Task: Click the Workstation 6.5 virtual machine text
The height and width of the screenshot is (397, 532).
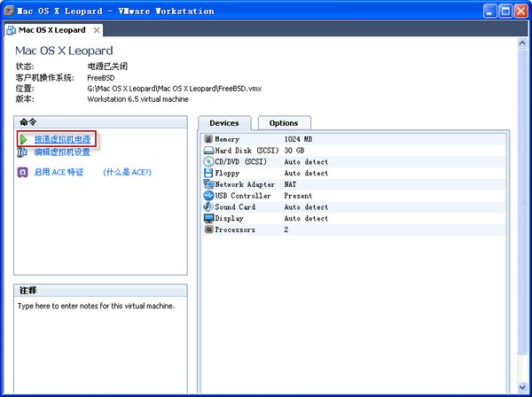Action: point(137,99)
